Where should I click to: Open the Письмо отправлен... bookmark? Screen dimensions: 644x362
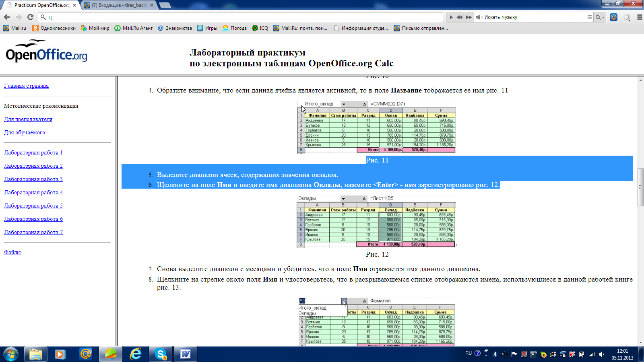pyautogui.click(x=421, y=28)
